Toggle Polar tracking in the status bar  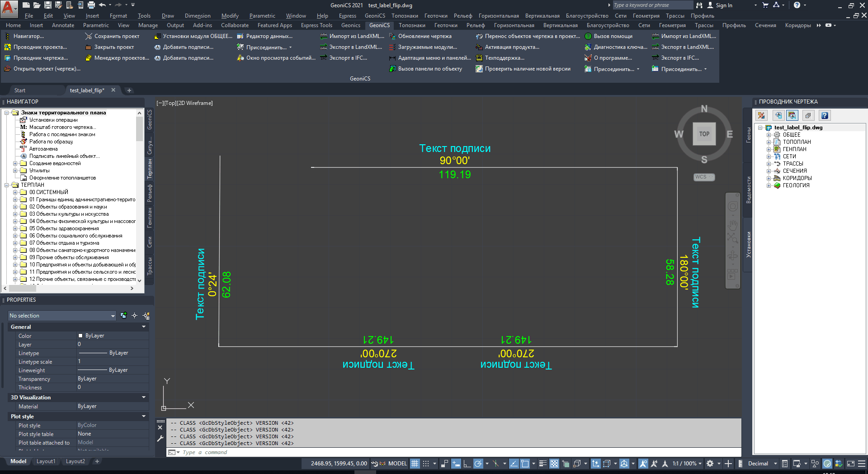click(x=478, y=464)
